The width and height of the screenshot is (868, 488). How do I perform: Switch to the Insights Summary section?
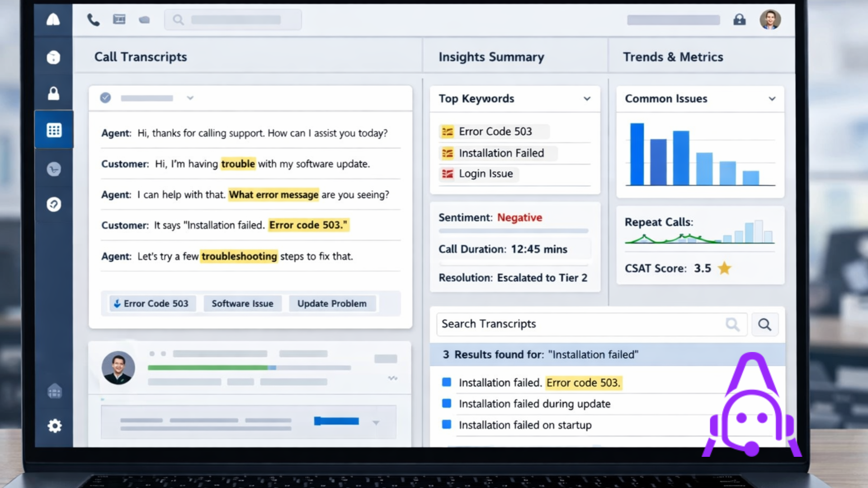[x=491, y=56]
